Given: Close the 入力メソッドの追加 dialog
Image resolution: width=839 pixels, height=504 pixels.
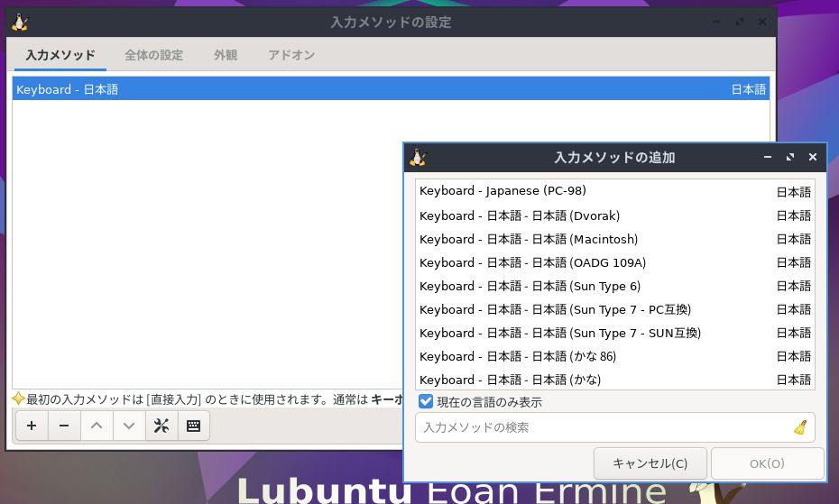Looking at the screenshot, I should point(813,157).
